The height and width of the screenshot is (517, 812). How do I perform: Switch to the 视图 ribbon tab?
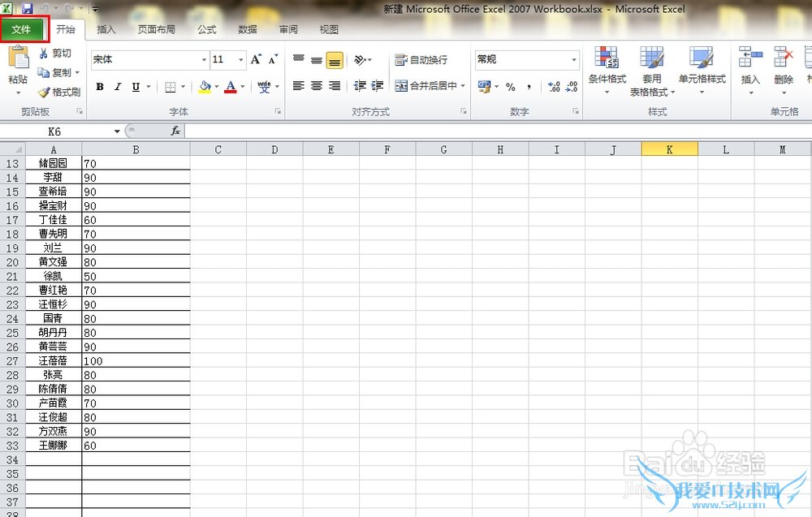(x=329, y=29)
